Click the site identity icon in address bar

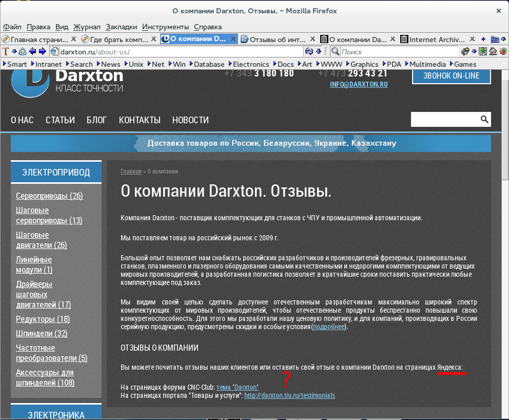click(54, 51)
